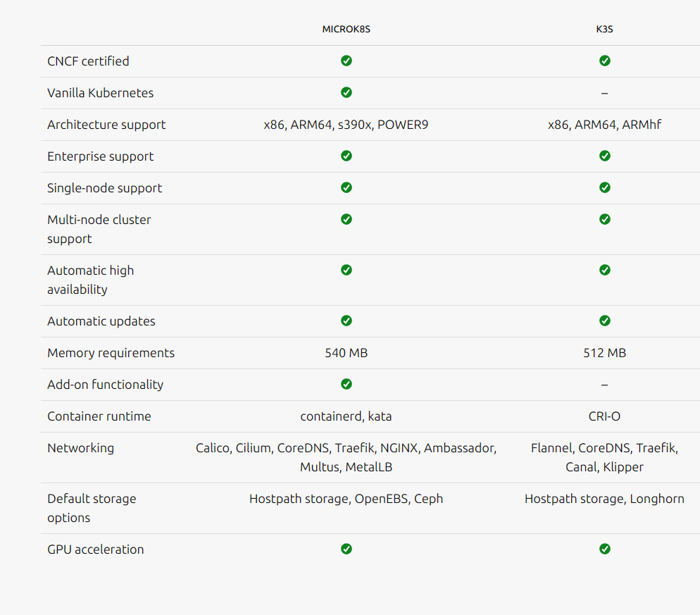Click the GPU acceleration checkmark for MicroK8s
This screenshot has height=615, width=700.
(x=346, y=549)
